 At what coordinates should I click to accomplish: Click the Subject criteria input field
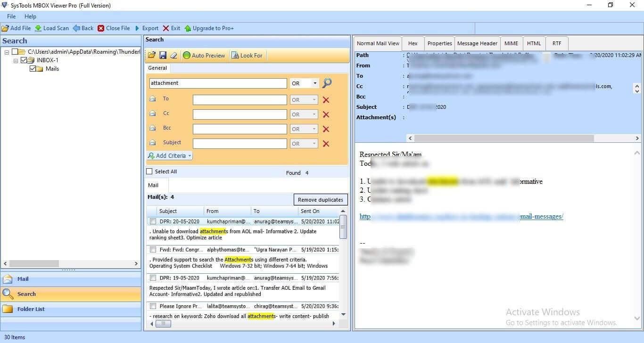click(240, 144)
